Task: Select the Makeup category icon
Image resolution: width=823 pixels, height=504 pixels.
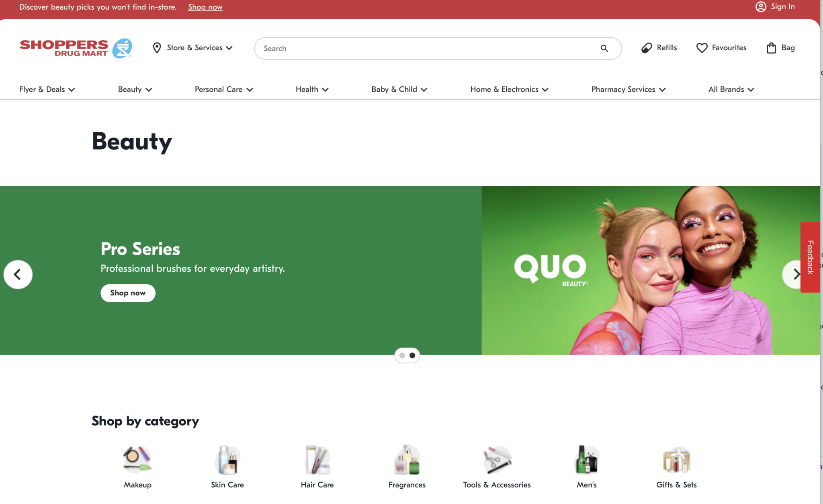Action: tap(137, 459)
